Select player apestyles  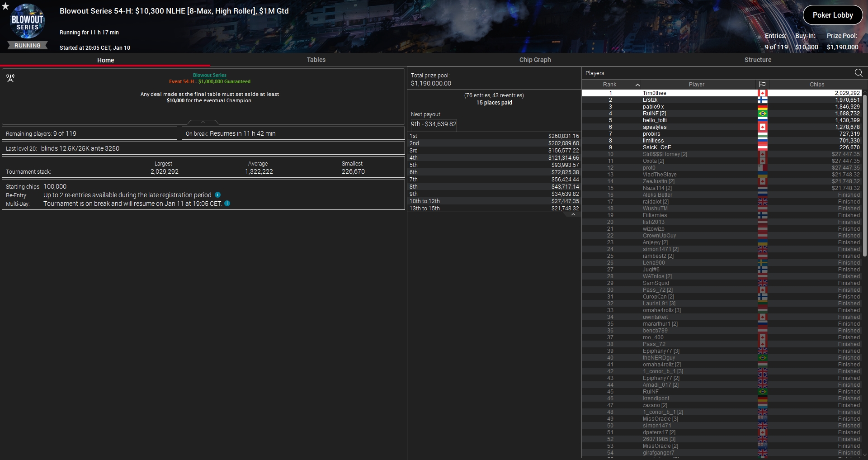point(722,127)
